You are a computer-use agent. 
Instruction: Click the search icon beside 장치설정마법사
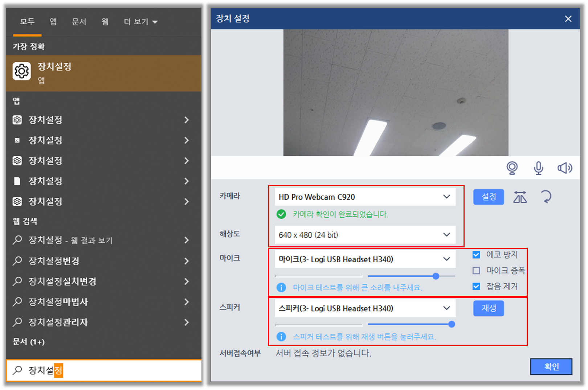(17, 301)
